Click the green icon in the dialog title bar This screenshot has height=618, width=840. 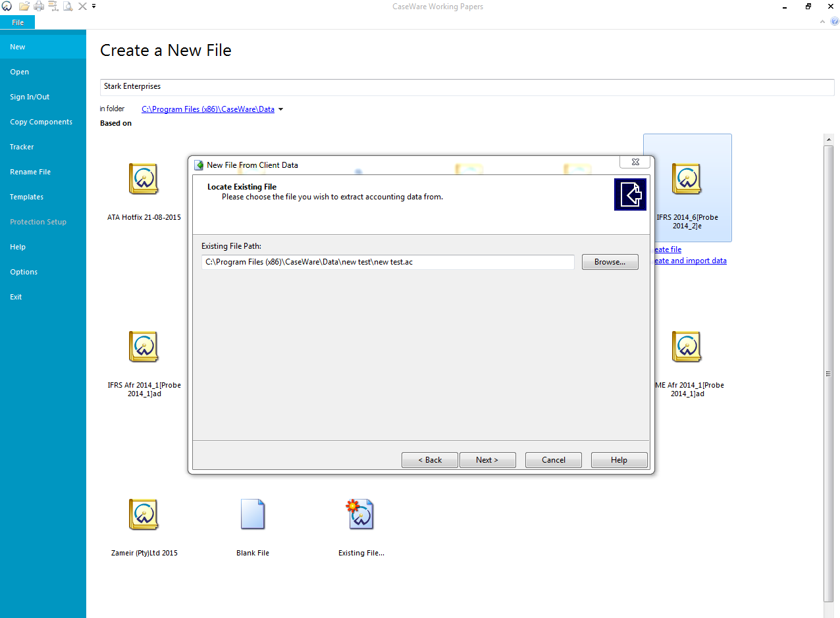(199, 165)
